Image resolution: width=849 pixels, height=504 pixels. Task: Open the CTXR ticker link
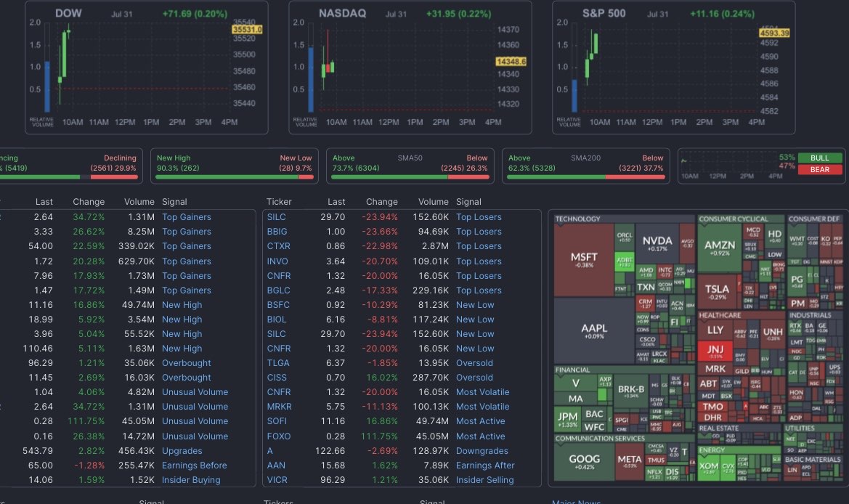click(279, 246)
